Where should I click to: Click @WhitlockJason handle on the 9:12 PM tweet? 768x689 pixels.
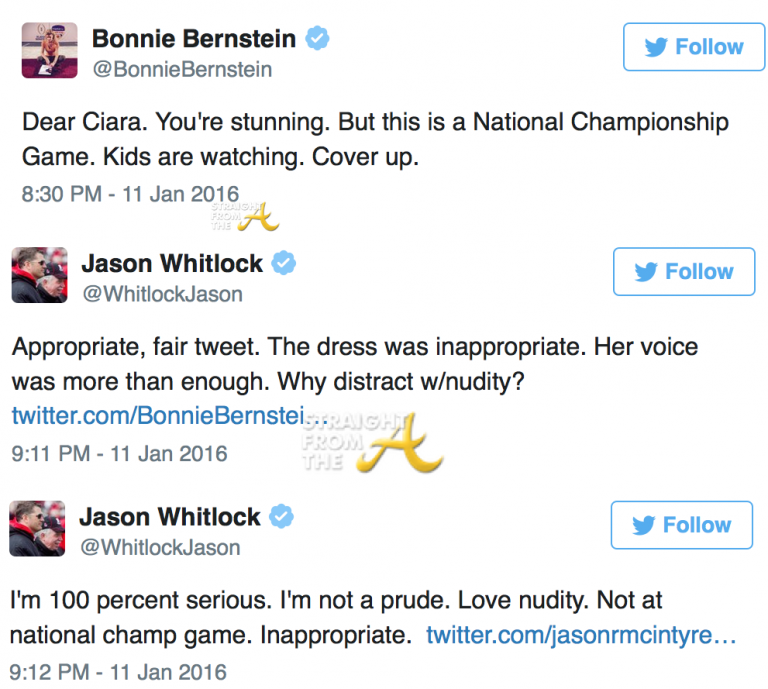pos(160,548)
